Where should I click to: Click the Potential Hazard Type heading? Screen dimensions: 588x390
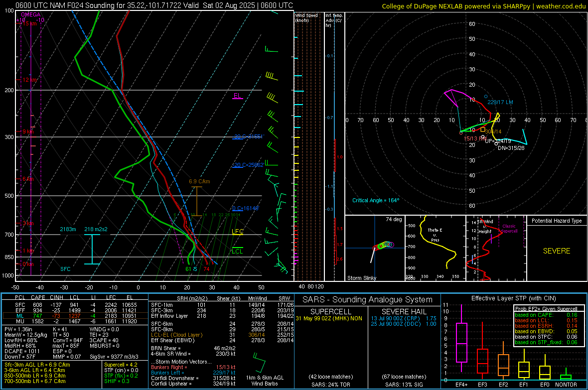pyautogui.click(x=557, y=221)
